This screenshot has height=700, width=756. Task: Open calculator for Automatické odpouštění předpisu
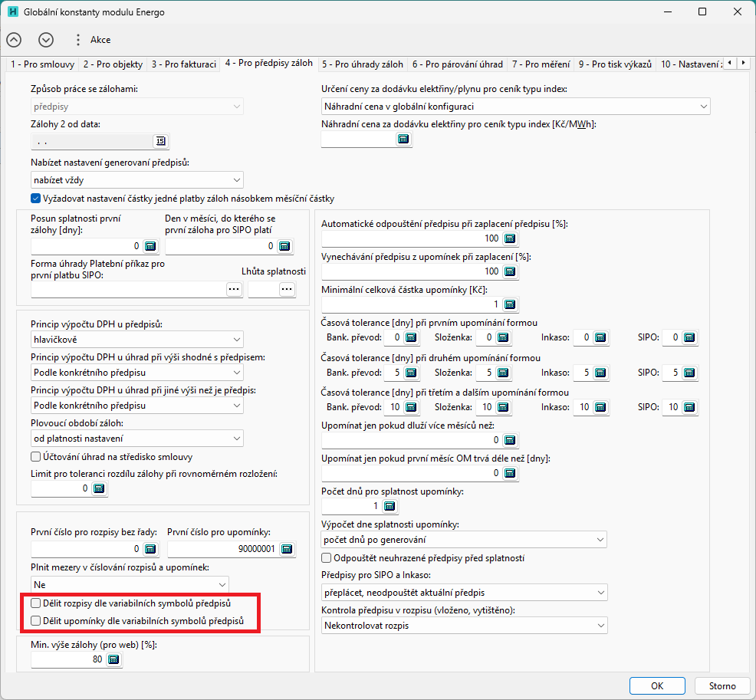pyautogui.click(x=510, y=238)
